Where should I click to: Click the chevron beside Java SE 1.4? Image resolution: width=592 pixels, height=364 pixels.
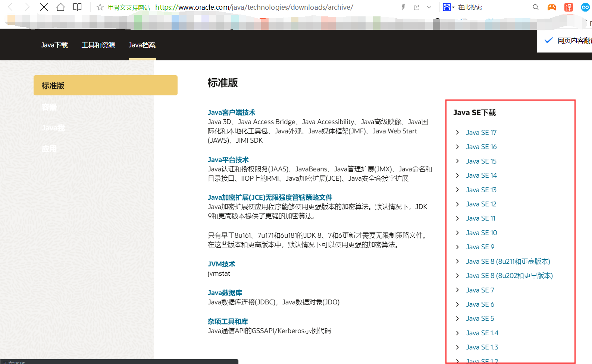tap(457, 333)
